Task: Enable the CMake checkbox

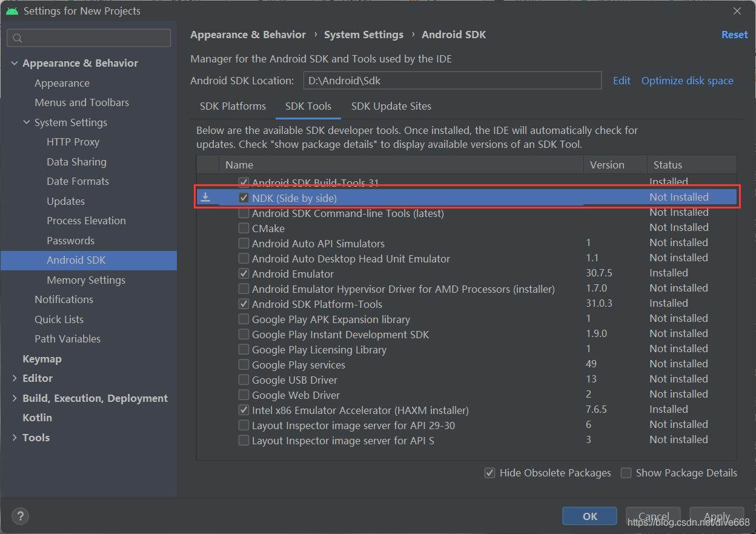Action: coord(244,229)
